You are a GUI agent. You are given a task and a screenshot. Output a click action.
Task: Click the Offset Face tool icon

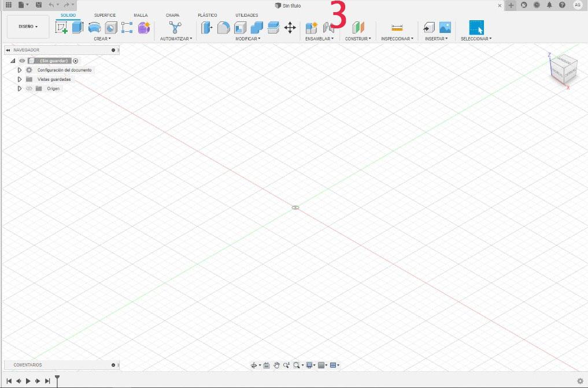(x=273, y=27)
